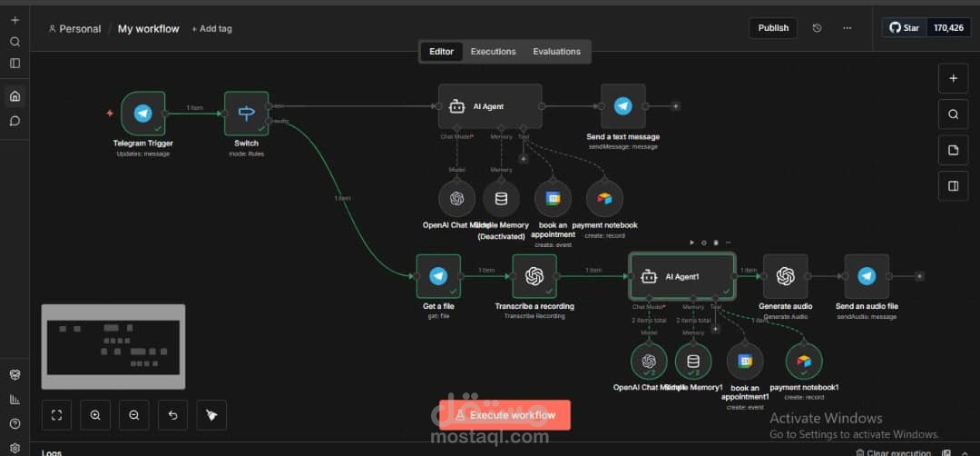Click Clear execution in the logs bar
Image resolution: width=980 pixels, height=456 pixels.
pos(893,453)
